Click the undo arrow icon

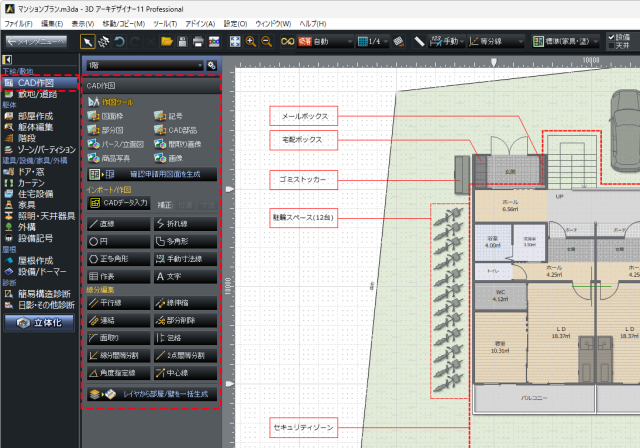[x=119, y=42]
